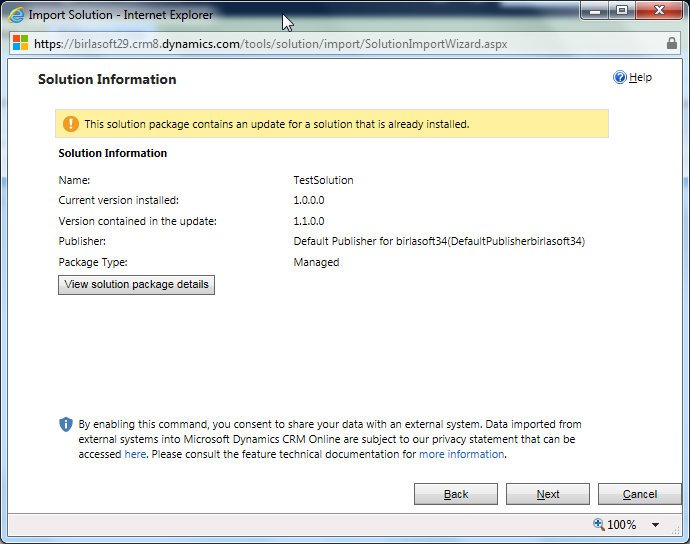Maximize the Import Solution window
690x544 pixels.
point(622,11)
